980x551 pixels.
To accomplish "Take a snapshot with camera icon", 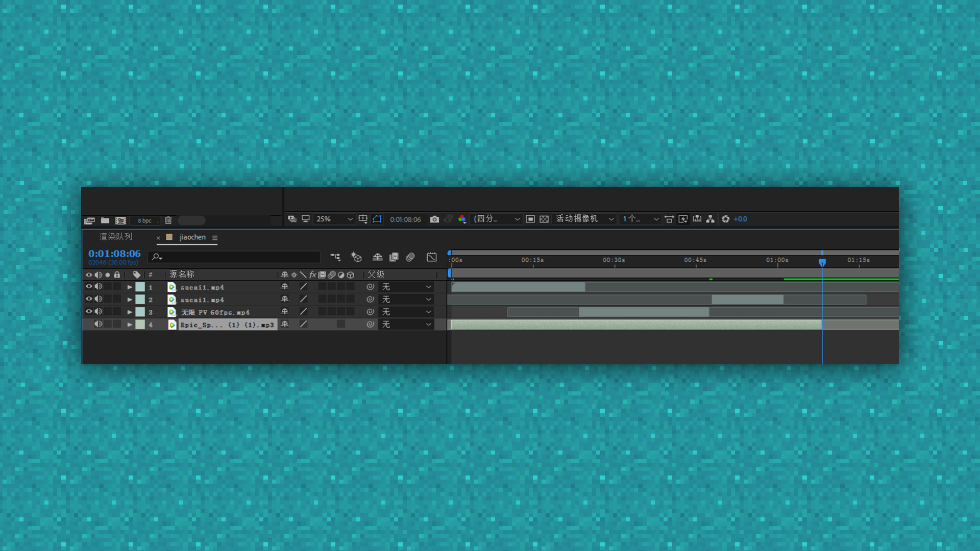I will point(434,219).
